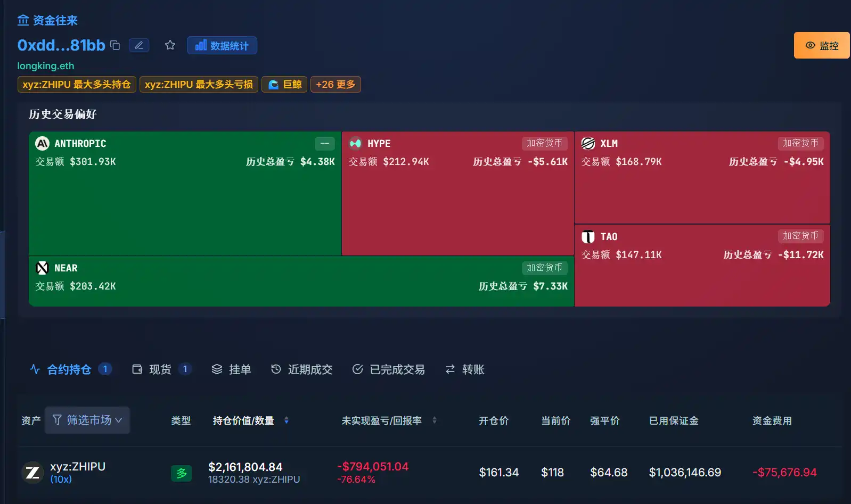Open the xyz:ZHIPU position name
The width and height of the screenshot is (851, 504).
coord(78,467)
